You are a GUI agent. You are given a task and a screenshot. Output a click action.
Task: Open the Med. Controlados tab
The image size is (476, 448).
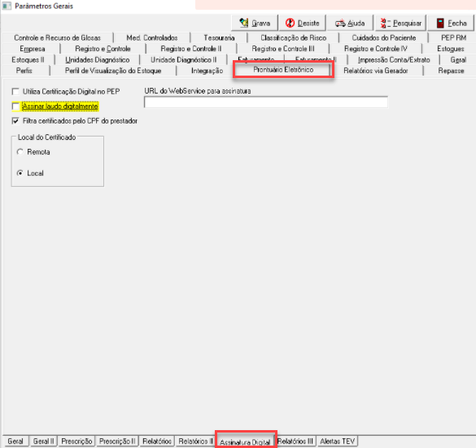[x=152, y=38]
